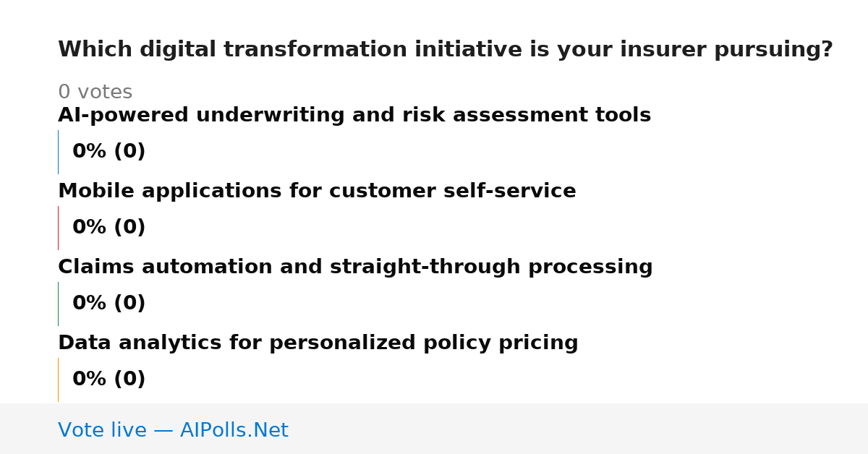Click the '0 votes' total counter
This screenshot has height=454, width=868.
tap(95, 93)
